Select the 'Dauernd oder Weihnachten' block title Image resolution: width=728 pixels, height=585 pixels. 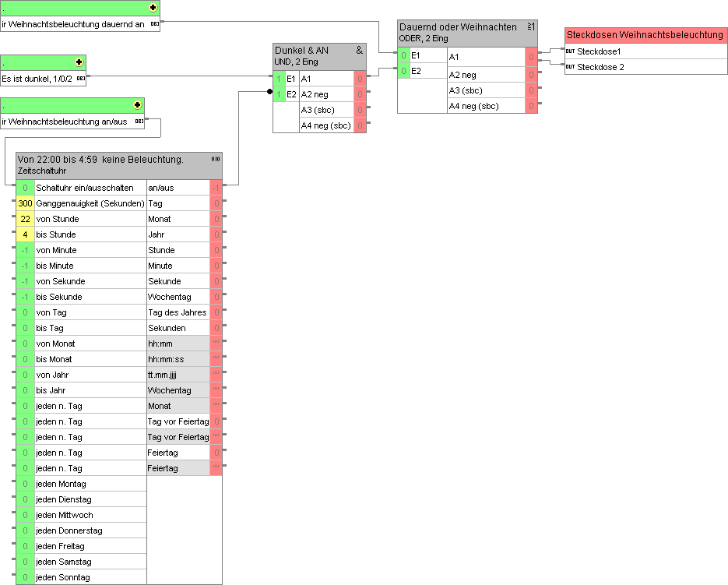pos(458,27)
